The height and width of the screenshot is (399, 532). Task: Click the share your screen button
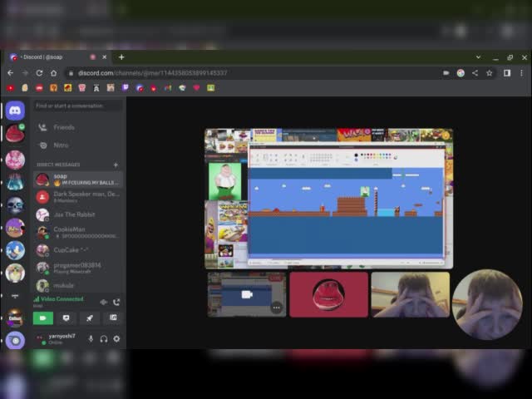[x=66, y=318]
